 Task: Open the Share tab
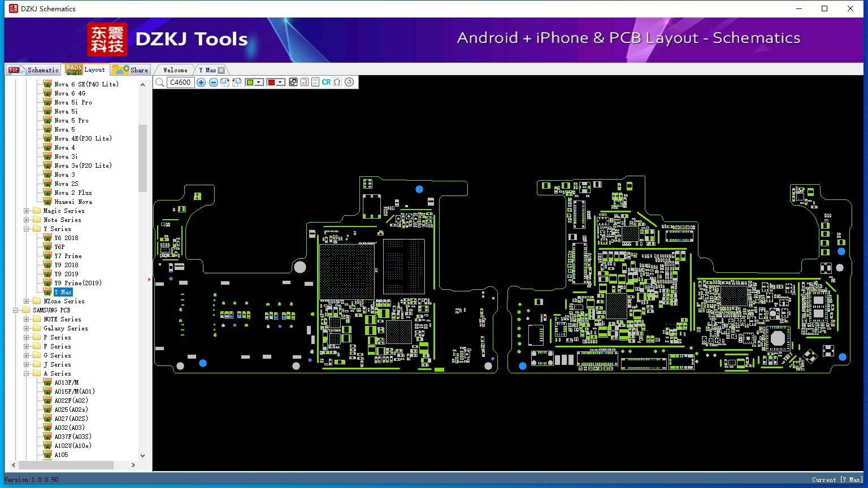pyautogui.click(x=130, y=70)
